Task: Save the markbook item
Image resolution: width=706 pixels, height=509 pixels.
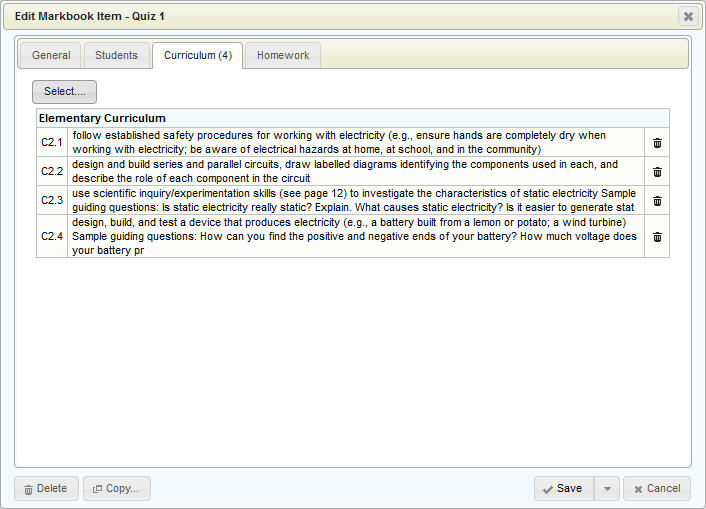Action: (562, 488)
